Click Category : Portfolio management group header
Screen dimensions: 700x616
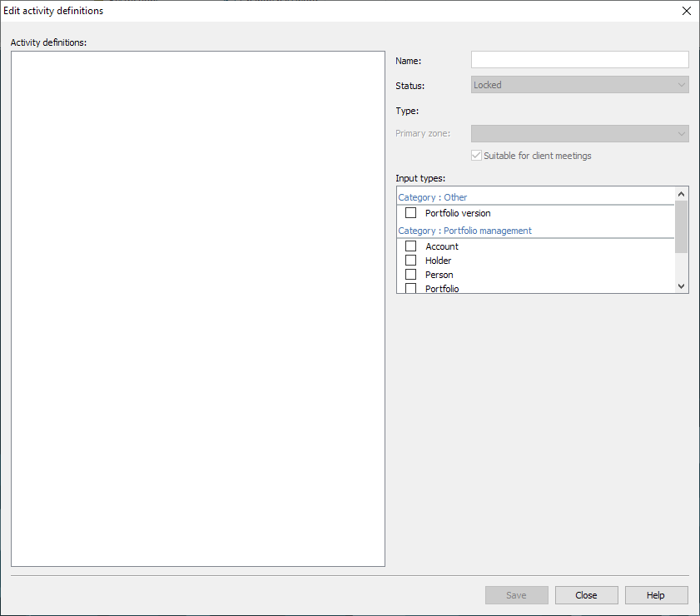464,231
